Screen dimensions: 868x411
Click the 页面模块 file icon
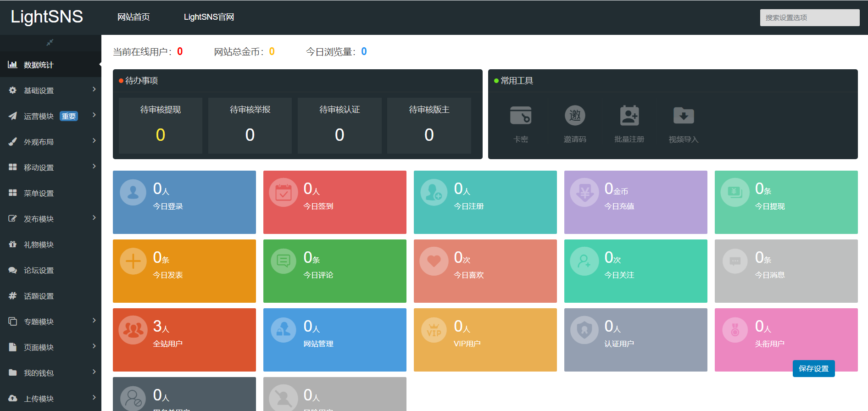coord(12,347)
